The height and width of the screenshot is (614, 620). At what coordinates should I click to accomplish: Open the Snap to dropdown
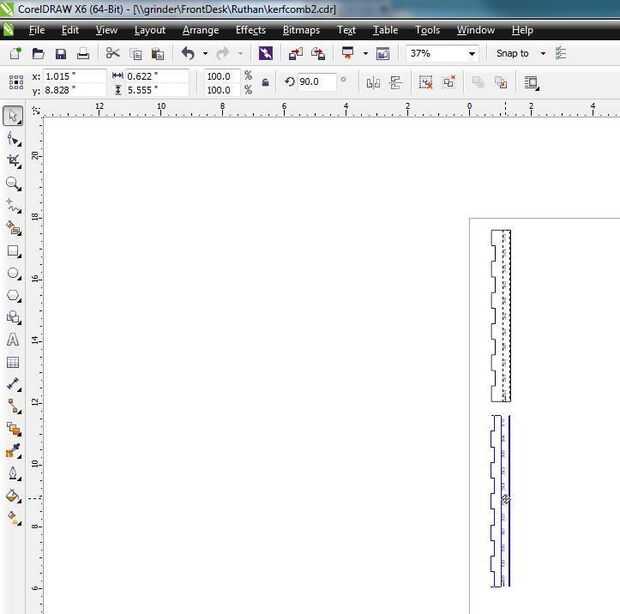(543, 53)
